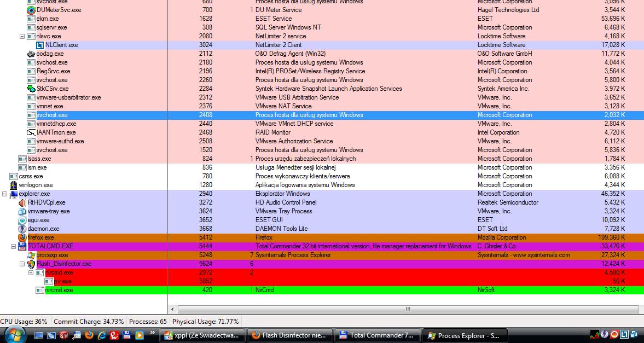Screen dimensions: 644x343
Task: Click the Windows Start orb
Action: point(15,335)
